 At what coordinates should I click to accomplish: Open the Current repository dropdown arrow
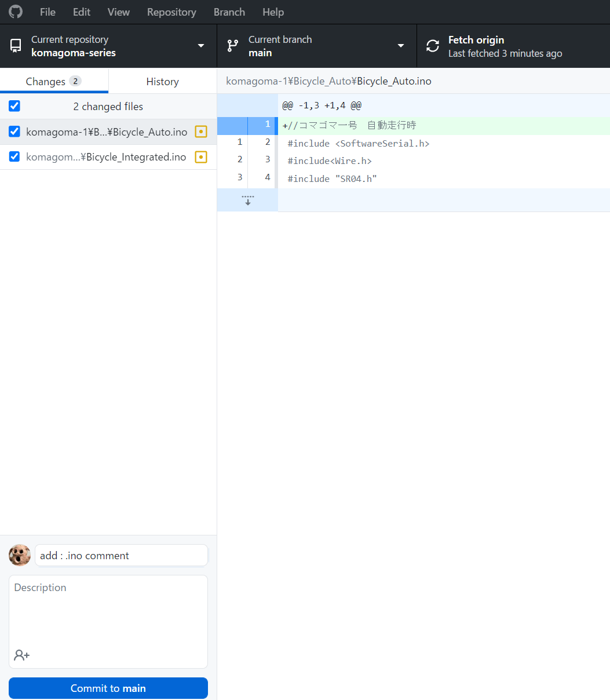click(201, 46)
